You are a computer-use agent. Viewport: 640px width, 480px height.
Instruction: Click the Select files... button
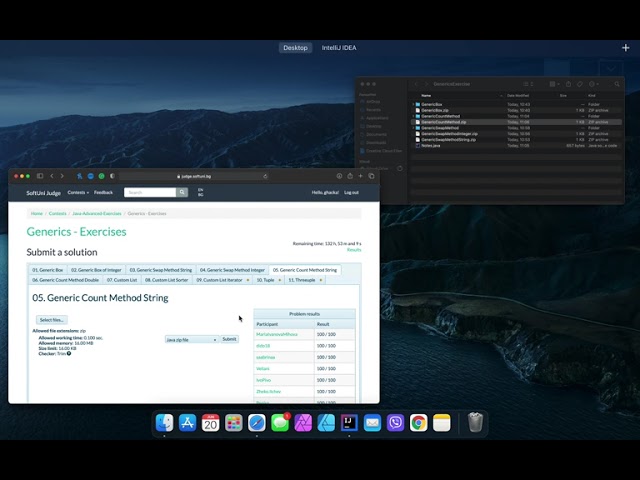click(x=52, y=320)
